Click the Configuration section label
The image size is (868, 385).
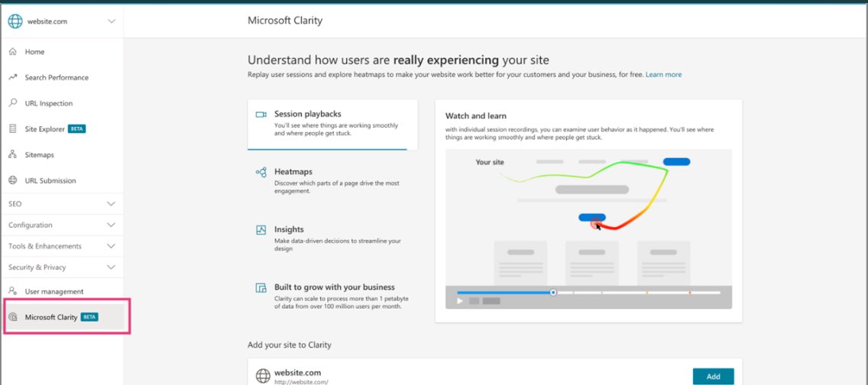(31, 225)
